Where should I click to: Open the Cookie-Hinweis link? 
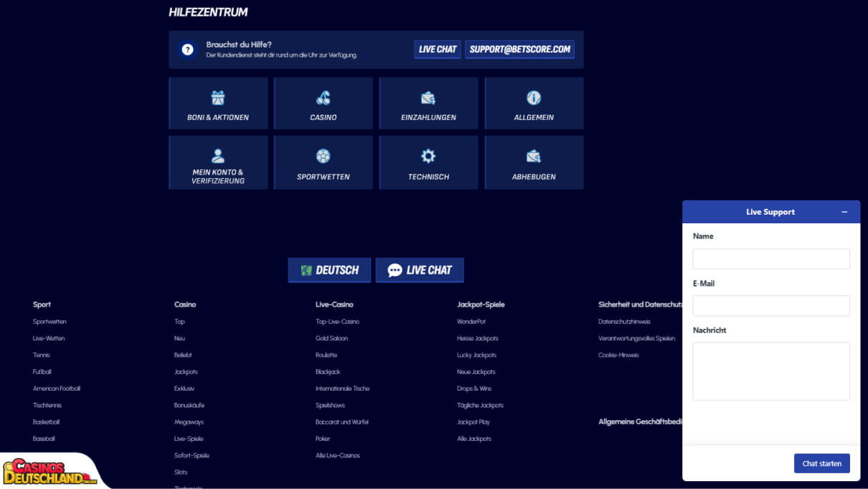618,355
